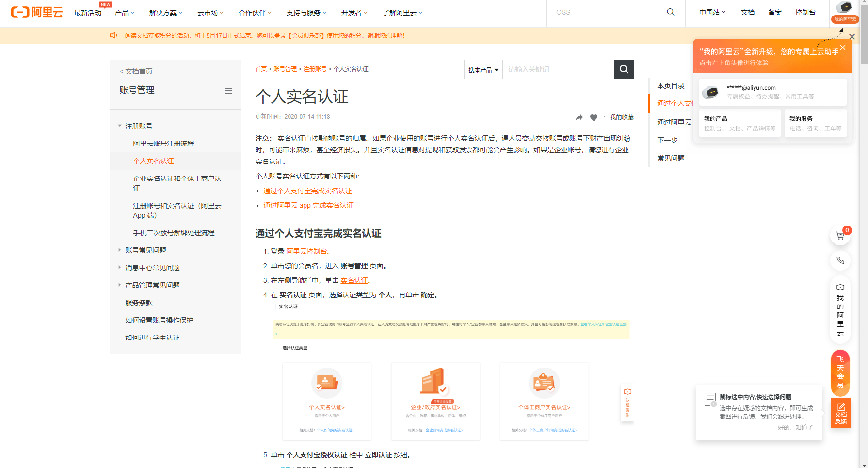Click 最新活动 in the top menu

pos(88,12)
